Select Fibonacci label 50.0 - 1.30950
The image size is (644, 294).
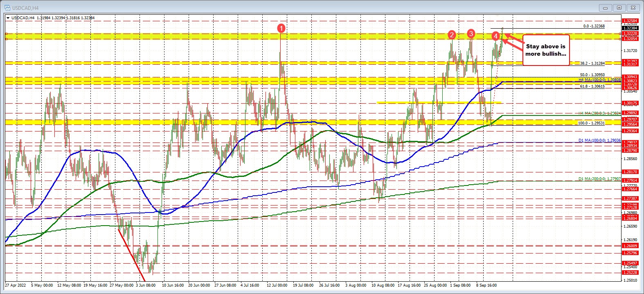[592, 75]
